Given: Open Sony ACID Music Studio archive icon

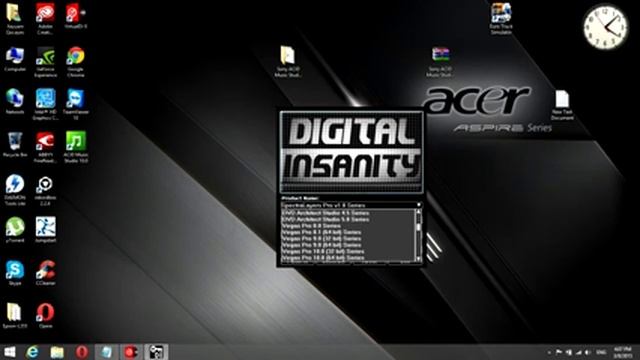Looking at the screenshot, I should (x=440, y=62).
